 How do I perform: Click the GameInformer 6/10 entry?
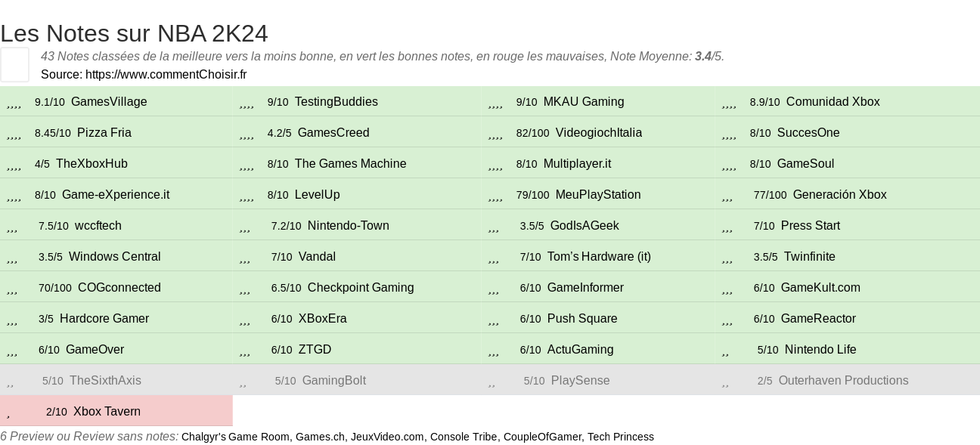585,288
